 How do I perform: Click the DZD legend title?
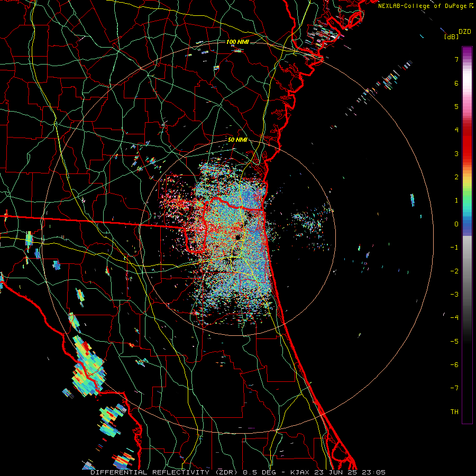pos(465,32)
